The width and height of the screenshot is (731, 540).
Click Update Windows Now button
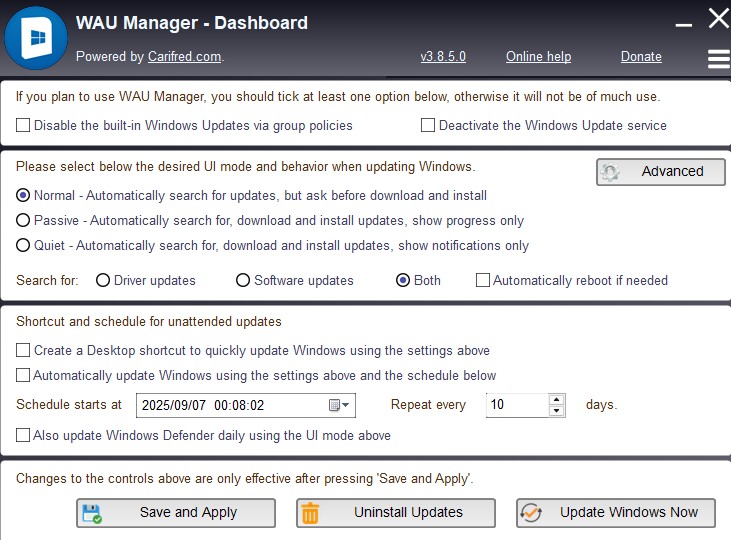[615, 513]
